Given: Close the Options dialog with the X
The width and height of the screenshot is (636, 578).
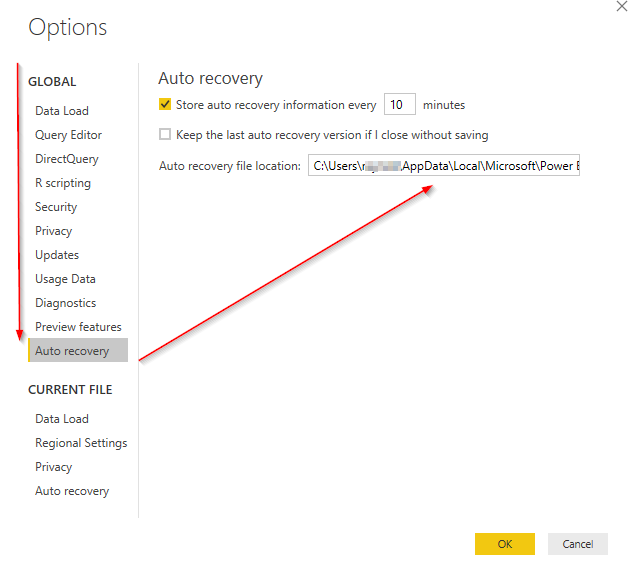Looking at the screenshot, I should tap(621, 6).
